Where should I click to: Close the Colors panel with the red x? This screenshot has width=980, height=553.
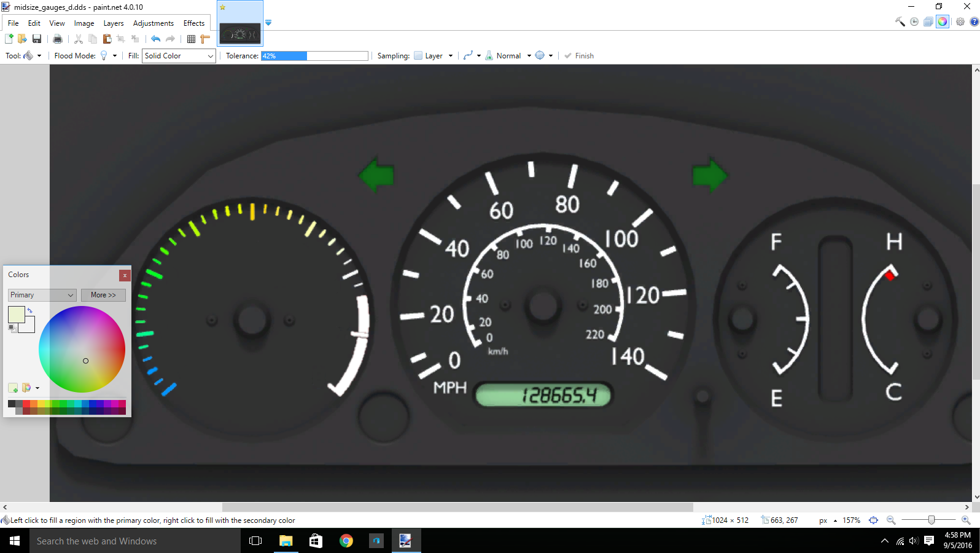125,275
